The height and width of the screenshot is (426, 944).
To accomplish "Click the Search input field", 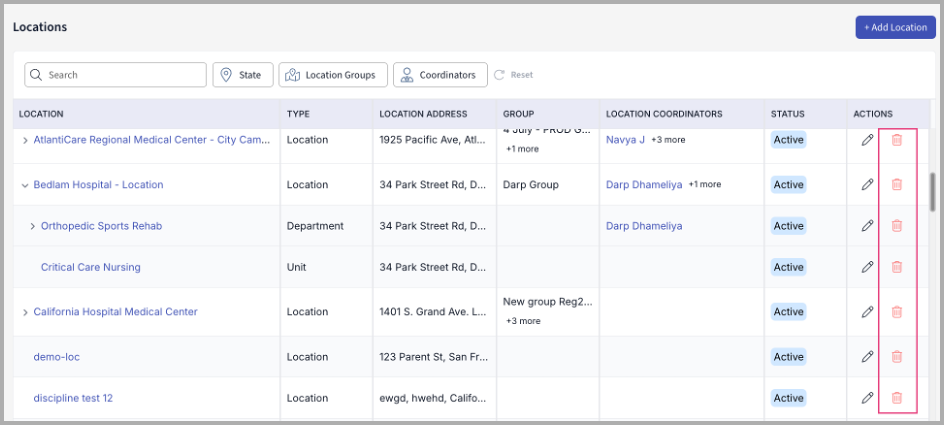I will point(115,75).
